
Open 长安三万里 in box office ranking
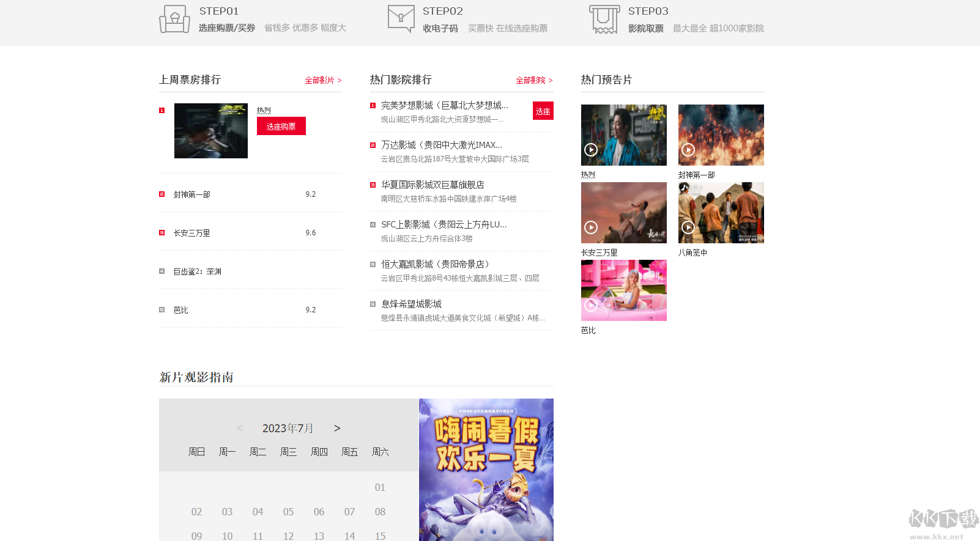click(192, 233)
